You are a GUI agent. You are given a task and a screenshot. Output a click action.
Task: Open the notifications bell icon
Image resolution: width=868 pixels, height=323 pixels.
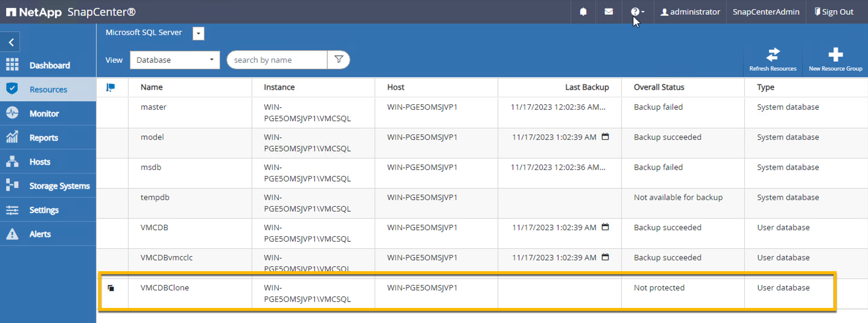pos(583,12)
